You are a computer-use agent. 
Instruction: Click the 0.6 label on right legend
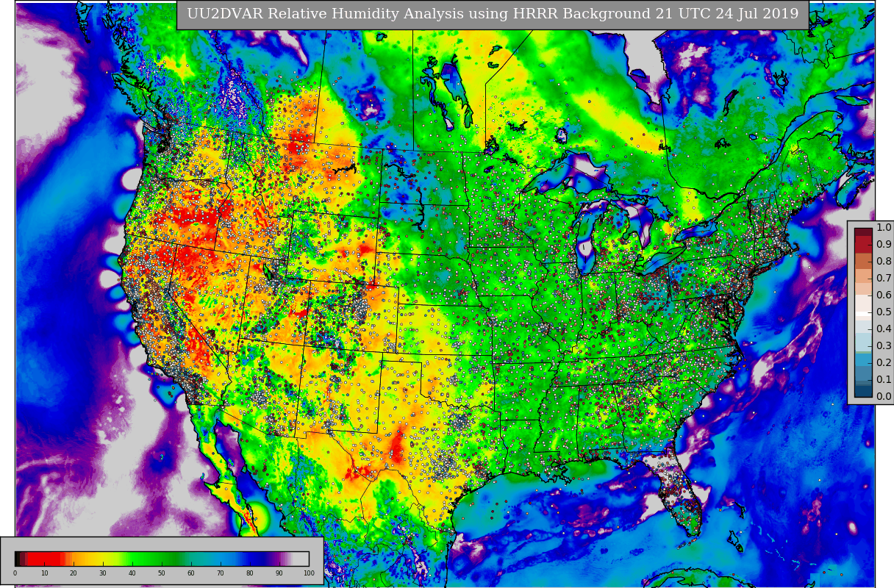point(884,295)
